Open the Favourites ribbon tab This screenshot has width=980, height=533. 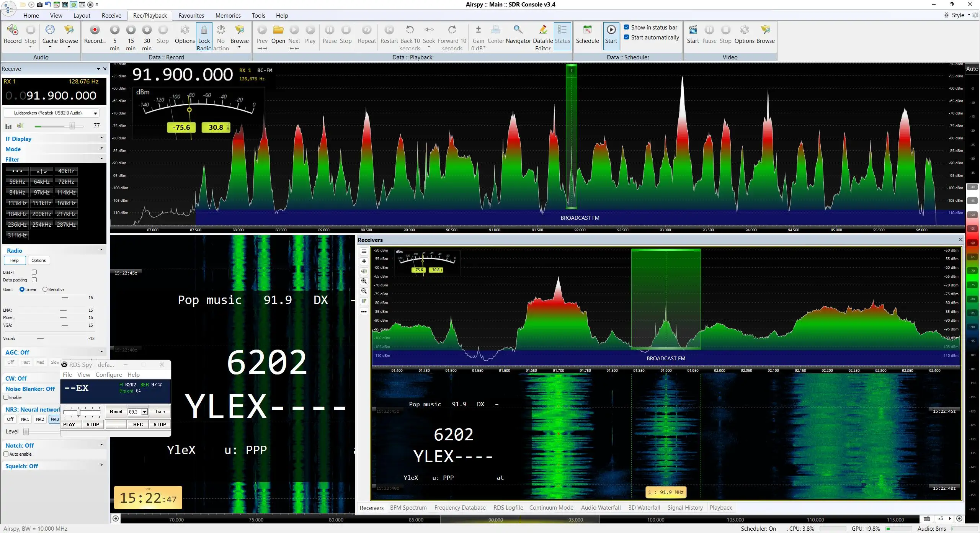point(191,16)
